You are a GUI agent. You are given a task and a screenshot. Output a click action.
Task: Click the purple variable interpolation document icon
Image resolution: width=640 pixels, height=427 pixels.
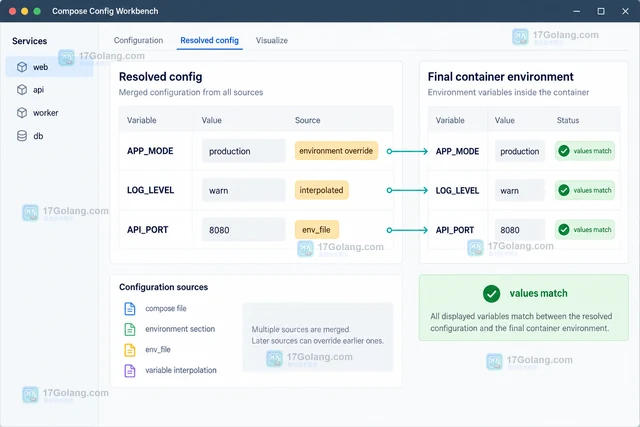coord(130,371)
